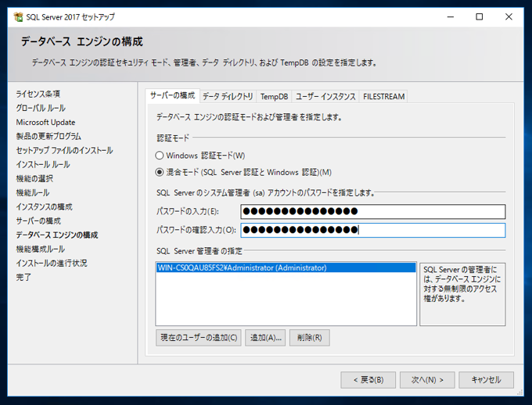
Task: Click インストールの進行状況 step in sidebar
Action: pyautogui.click(x=52, y=263)
